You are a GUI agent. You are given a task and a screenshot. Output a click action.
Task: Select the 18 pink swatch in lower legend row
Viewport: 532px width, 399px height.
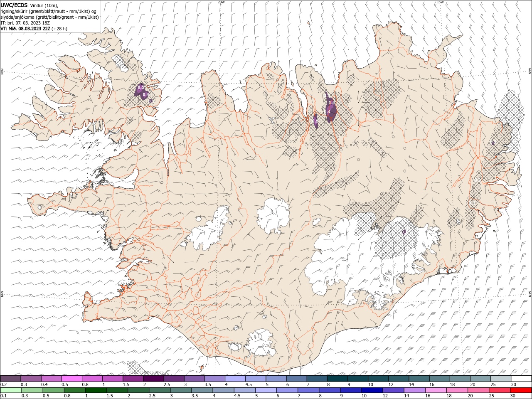pyautogui.click(x=456, y=390)
